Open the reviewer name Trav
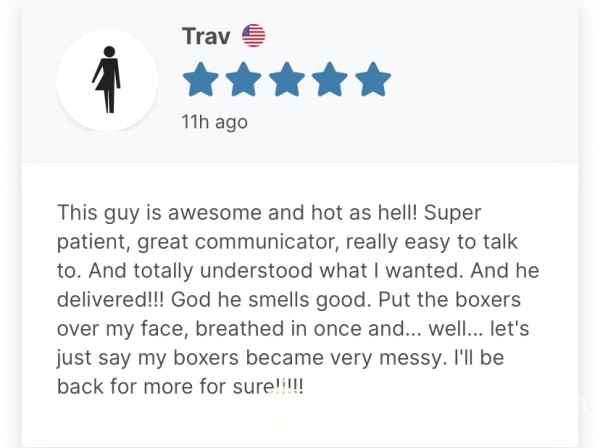The width and height of the screenshot is (600, 448). tap(206, 36)
